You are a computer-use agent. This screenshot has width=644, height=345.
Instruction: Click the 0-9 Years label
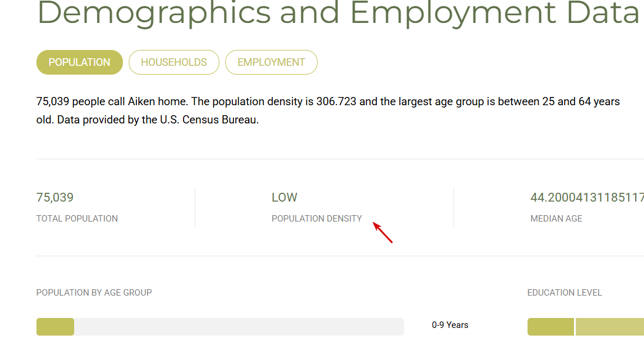(x=450, y=325)
